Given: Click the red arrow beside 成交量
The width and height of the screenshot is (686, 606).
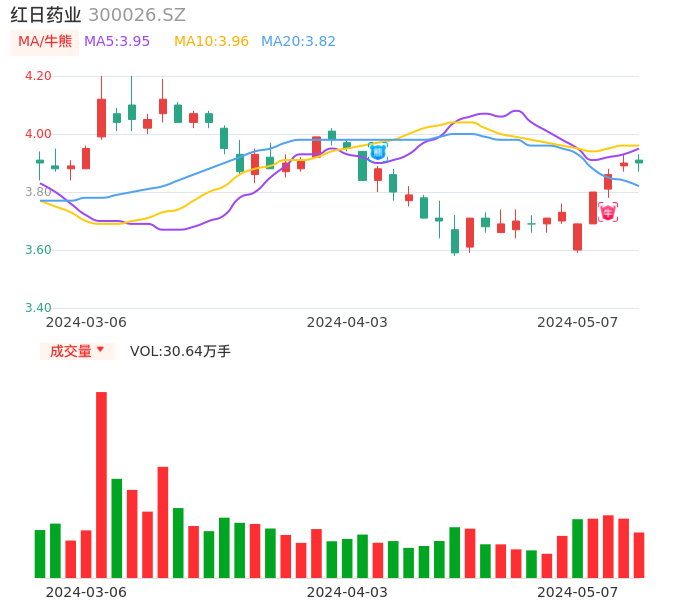Looking at the screenshot, I should (100, 350).
